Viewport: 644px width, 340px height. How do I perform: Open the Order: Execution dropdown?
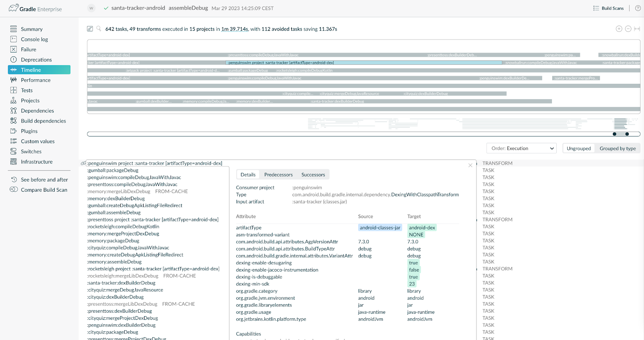coord(521,148)
